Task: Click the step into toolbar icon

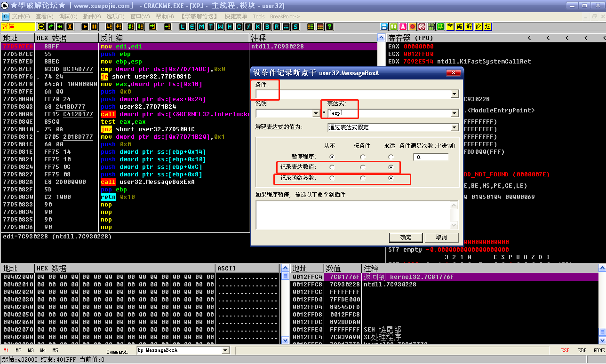Action: pos(110,27)
